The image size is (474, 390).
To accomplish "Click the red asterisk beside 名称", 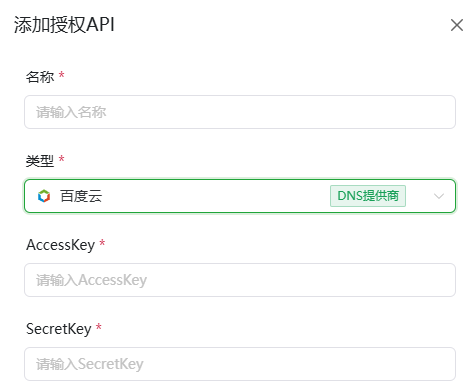I will (x=61, y=75).
